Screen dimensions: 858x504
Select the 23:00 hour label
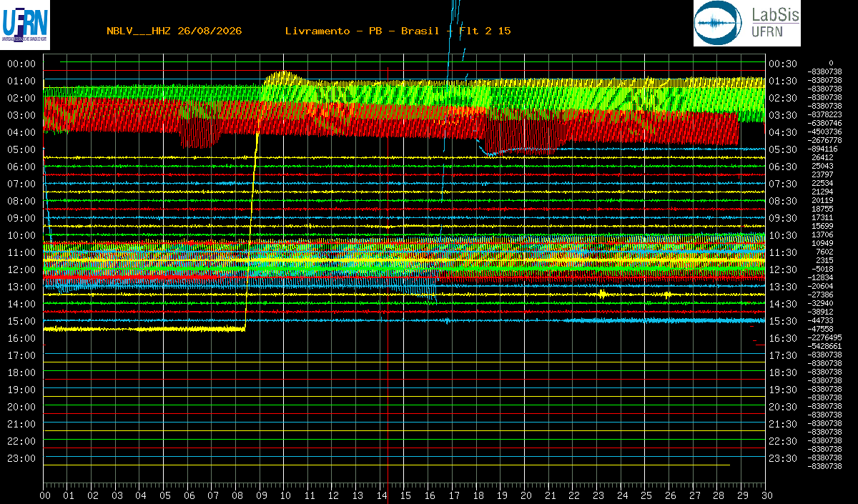[21, 458]
